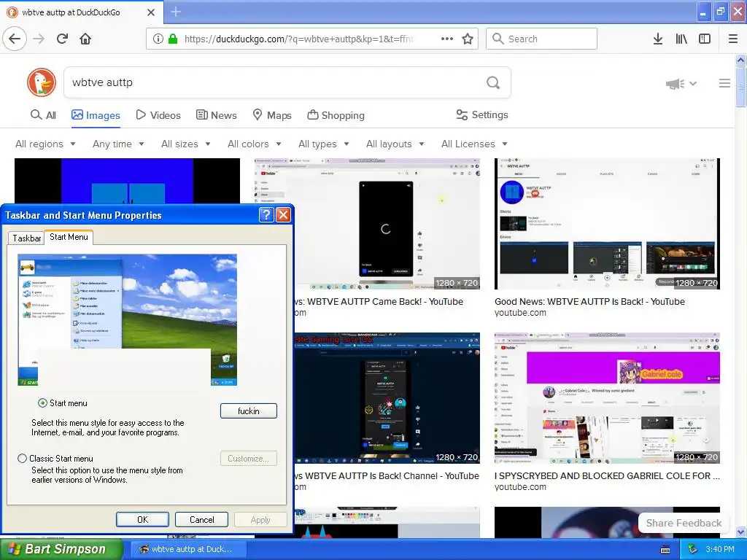This screenshot has height=560, width=747.
Task: Bookmark this page with the star
Action: (x=468, y=39)
